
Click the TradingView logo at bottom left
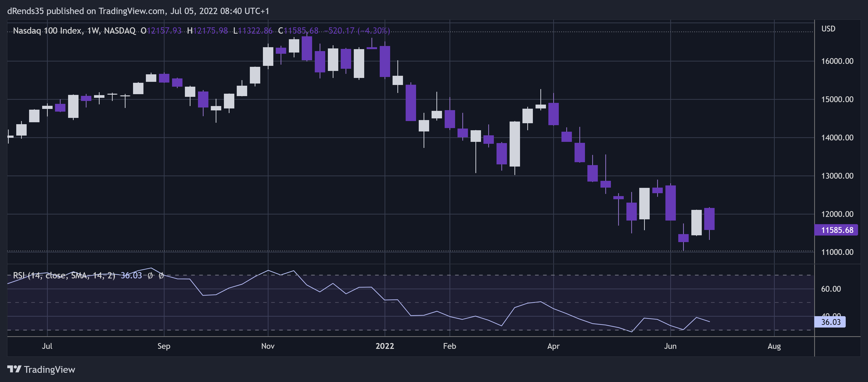pos(41,369)
